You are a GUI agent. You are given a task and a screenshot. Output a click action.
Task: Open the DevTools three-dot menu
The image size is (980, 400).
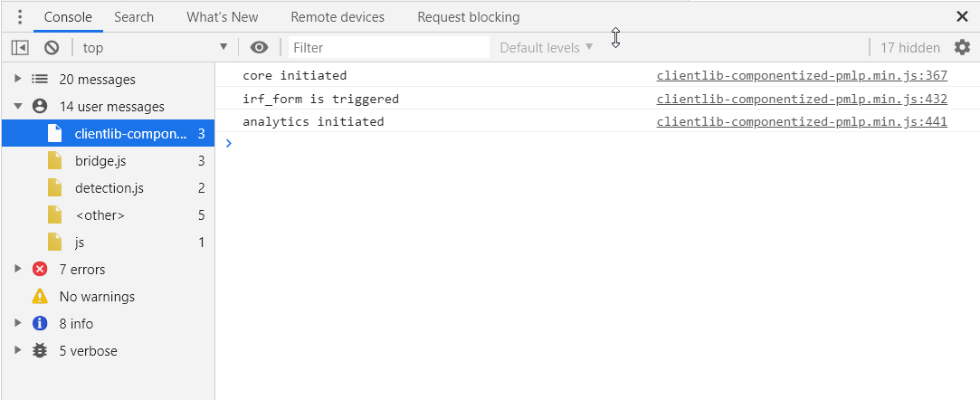tap(19, 17)
